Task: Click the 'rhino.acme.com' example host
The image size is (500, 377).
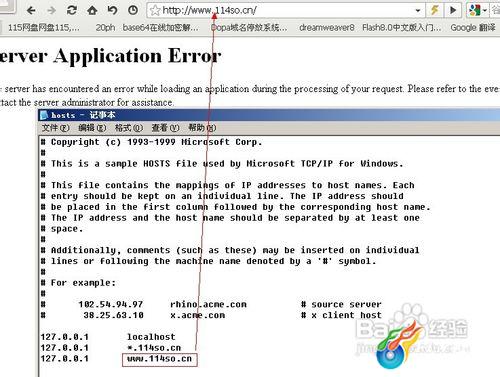Action: (x=208, y=305)
